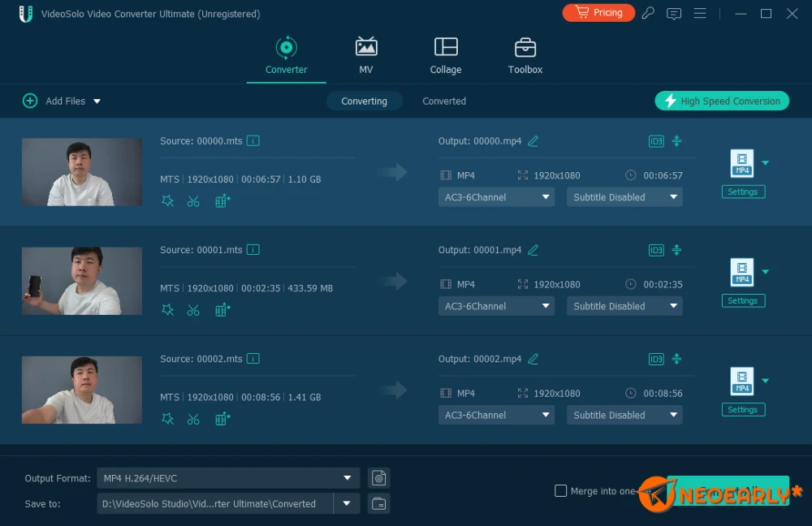The image size is (812, 526).
Task: Open the feedback message icon
Action: (674, 14)
